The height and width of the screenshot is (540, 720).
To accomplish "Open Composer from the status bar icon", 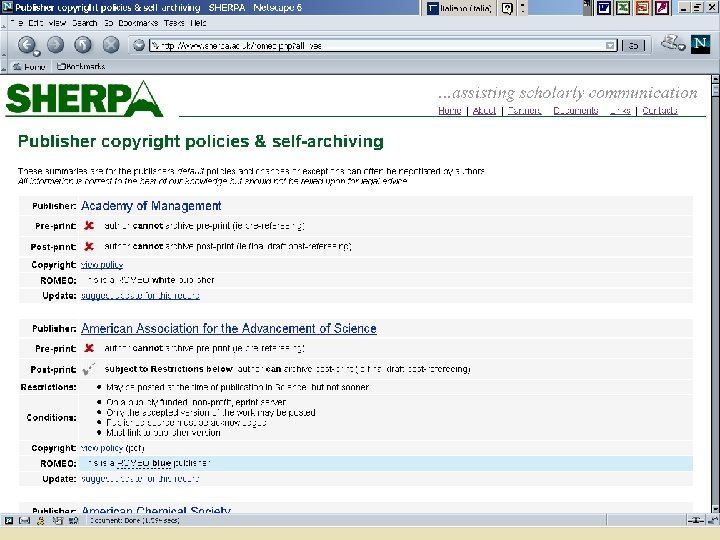I will pos(57,520).
